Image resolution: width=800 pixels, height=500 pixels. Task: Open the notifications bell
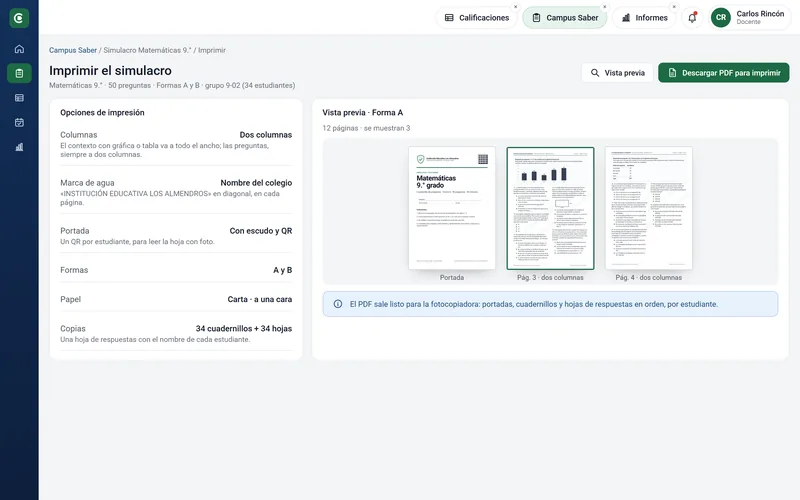point(692,18)
